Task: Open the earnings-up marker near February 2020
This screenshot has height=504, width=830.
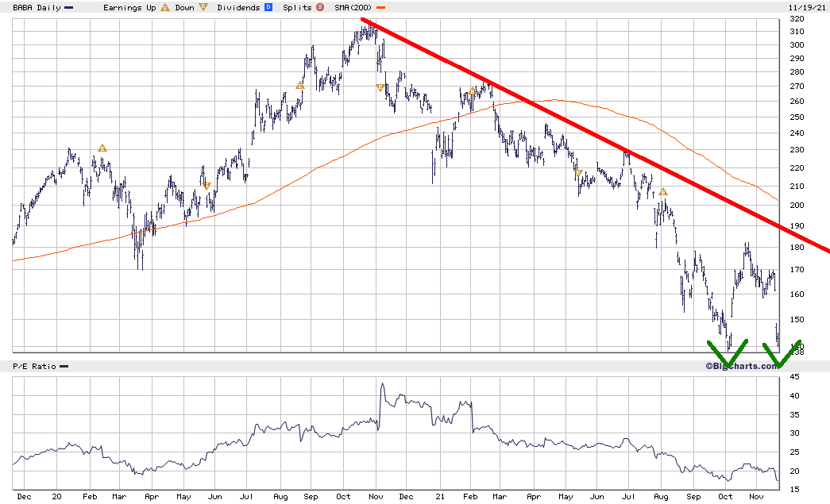Action: pos(102,148)
